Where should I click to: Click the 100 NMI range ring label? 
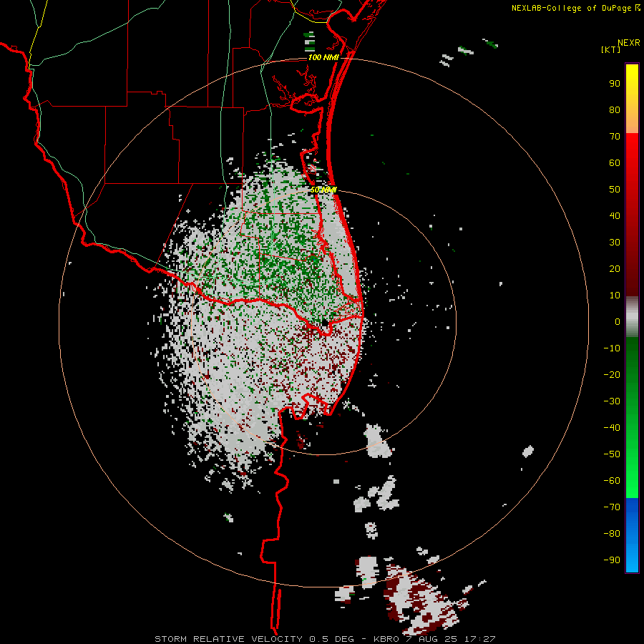tap(323, 57)
